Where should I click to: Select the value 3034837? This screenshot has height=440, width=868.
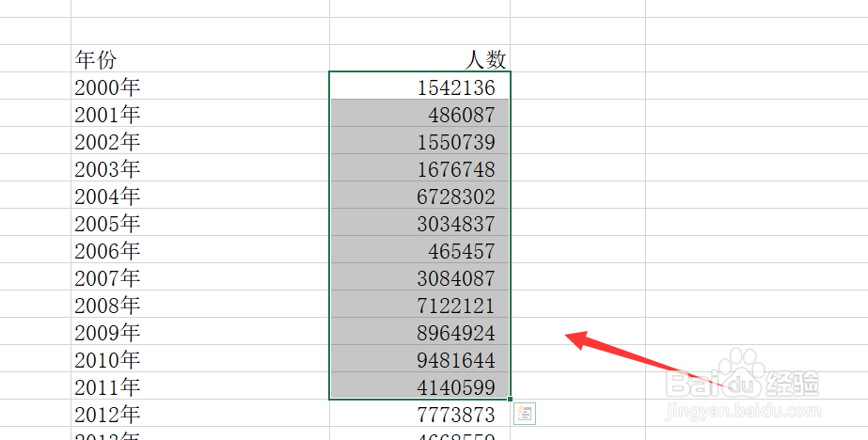(419, 222)
